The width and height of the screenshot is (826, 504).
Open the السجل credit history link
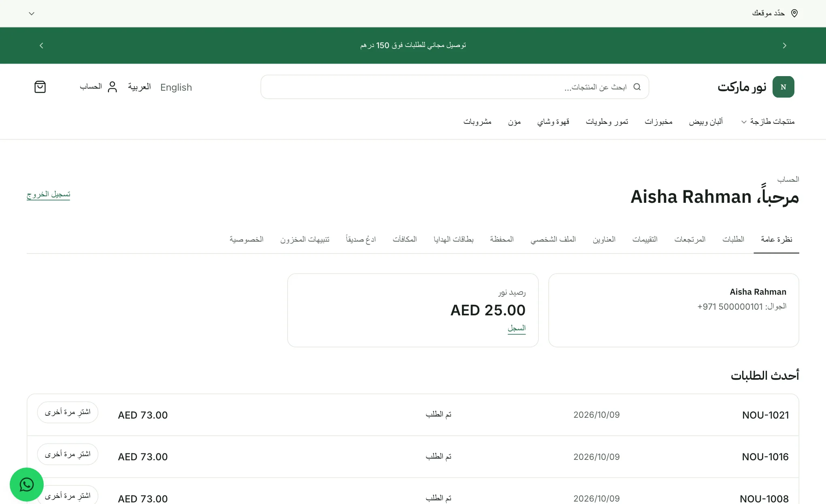[517, 328]
